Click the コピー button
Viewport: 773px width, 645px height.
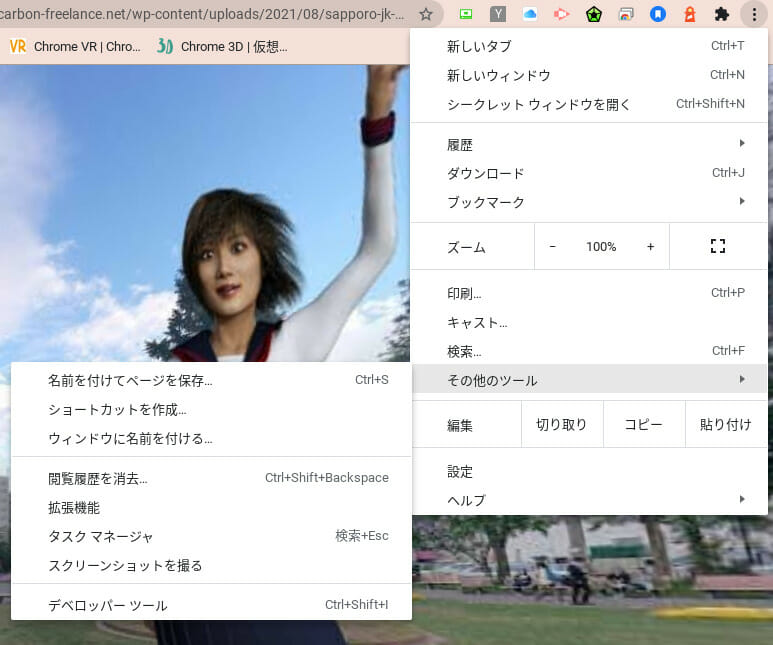644,425
